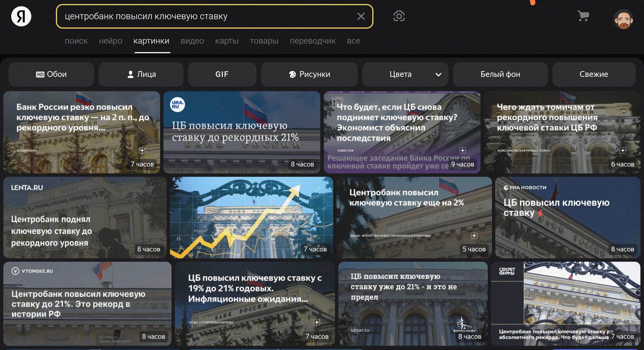Click 'RUSSIA NEWS' source label
Screen dimensions: 644x350
pyautogui.click(x=27, y=150)
